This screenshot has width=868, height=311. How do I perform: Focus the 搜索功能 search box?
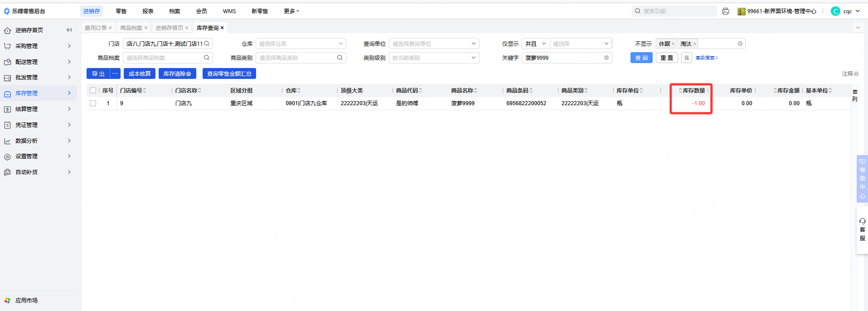[674, 11]
